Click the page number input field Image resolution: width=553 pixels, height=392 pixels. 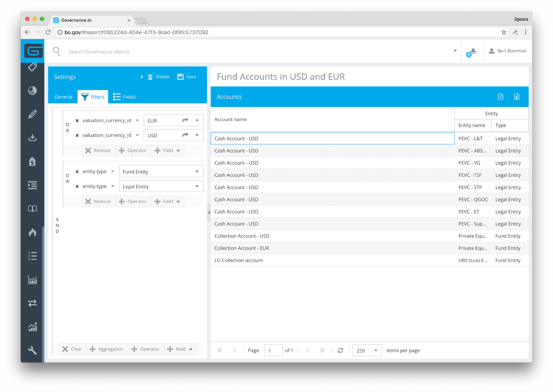pyautogui.click(x=273, y=351)
